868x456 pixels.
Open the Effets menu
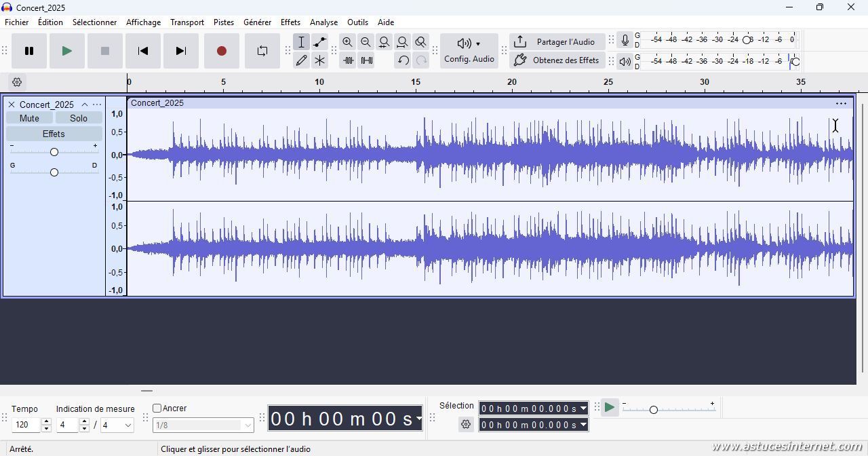(290, 22)
